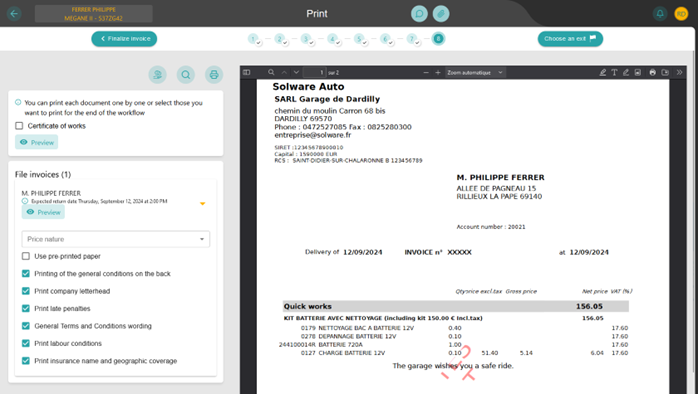Select the PDF draw pencil tool
Screen dimensions: 698x394
[x=626, y=73]
